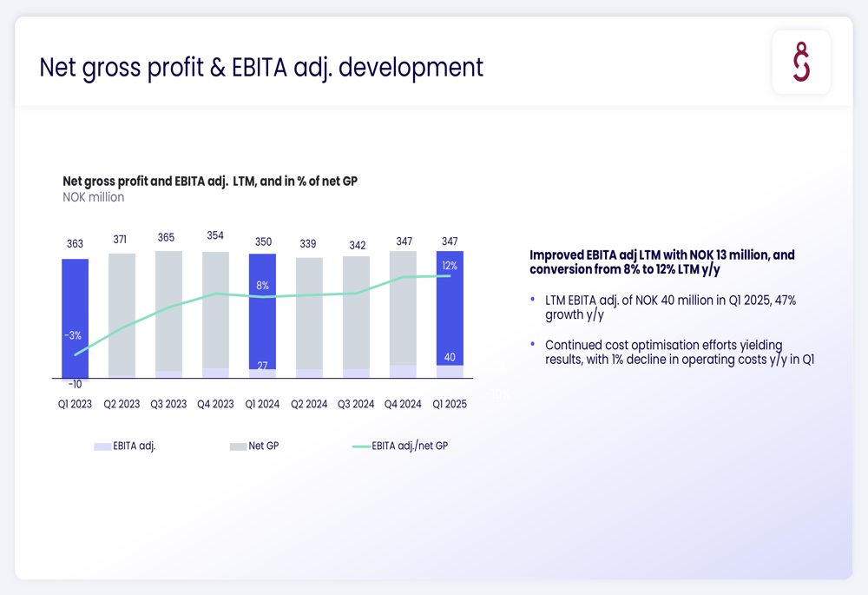Click the Q3 2023 axis label
Screen dimensions: 868x595
tap(169, 405)
